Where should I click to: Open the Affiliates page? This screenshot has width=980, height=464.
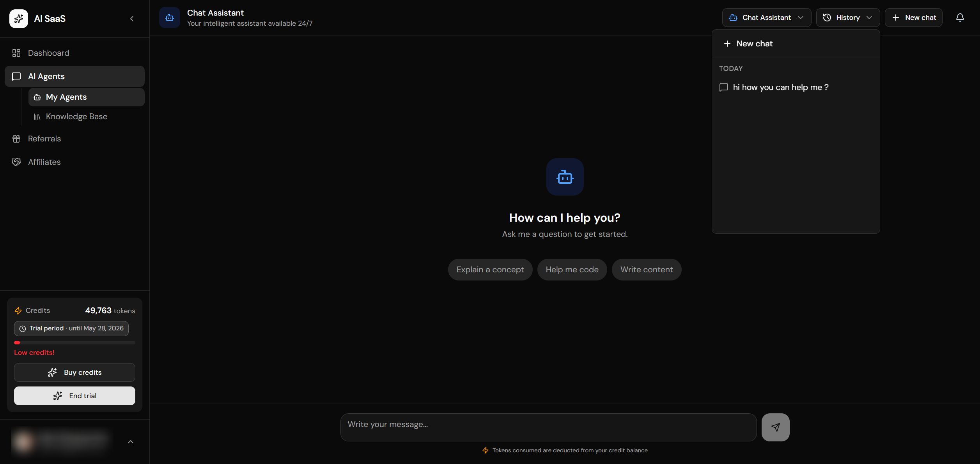click(74, 162)
